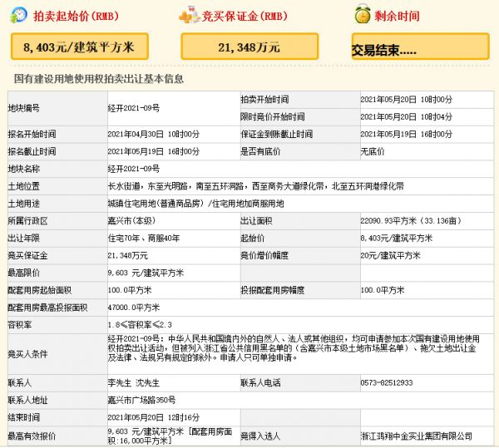Select the 报名截止时间 label
The width and height of the screenshot is (499, 448).
(x=32, y=151)
